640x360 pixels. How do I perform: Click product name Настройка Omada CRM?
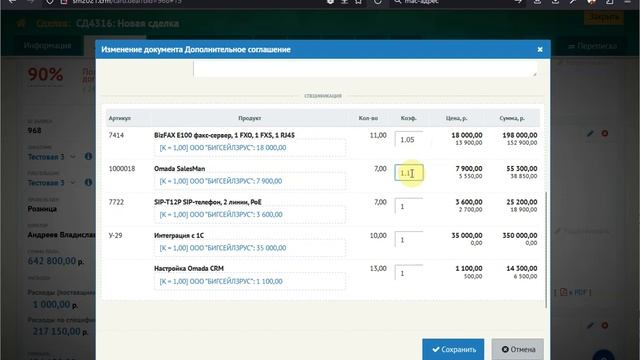[189, 269]
